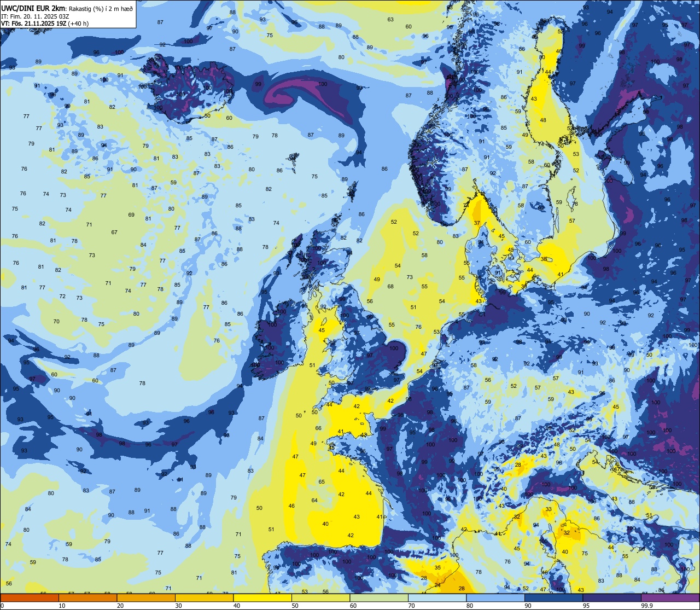Viewport: 700px width, 610px height.
Task: Click the humidity value '66' on the map
Action: click(x=318, y=428)
